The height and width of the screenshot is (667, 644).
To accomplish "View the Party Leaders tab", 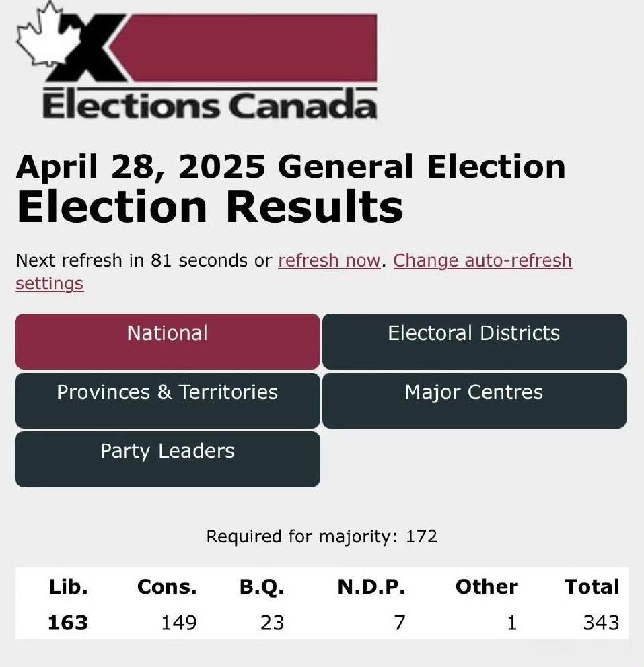I will (168, 460).
